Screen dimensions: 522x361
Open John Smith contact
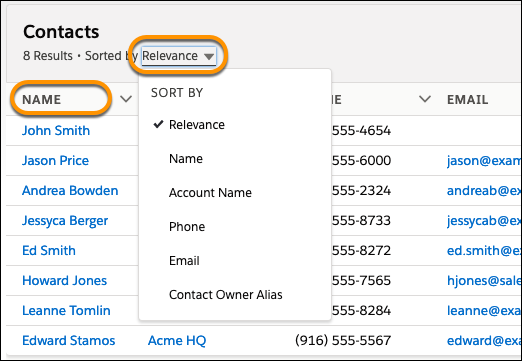(x=56, y=130)
